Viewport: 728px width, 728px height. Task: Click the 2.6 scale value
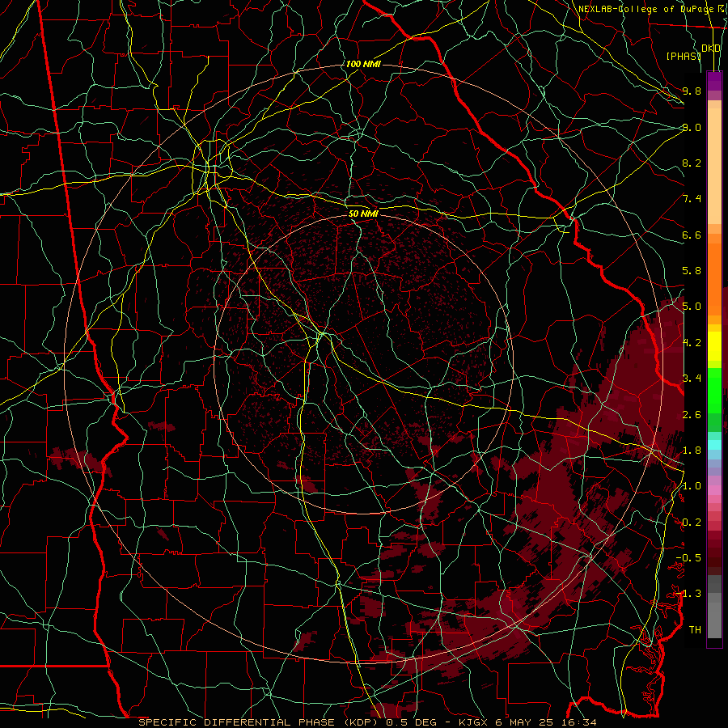(x=692, y=415)
